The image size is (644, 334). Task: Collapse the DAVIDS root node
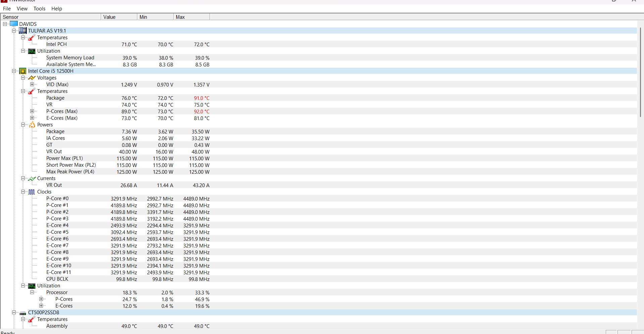5,24
